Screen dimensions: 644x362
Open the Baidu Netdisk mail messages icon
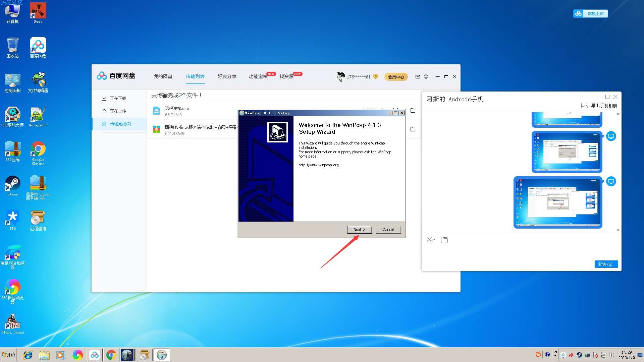(418, 76)
